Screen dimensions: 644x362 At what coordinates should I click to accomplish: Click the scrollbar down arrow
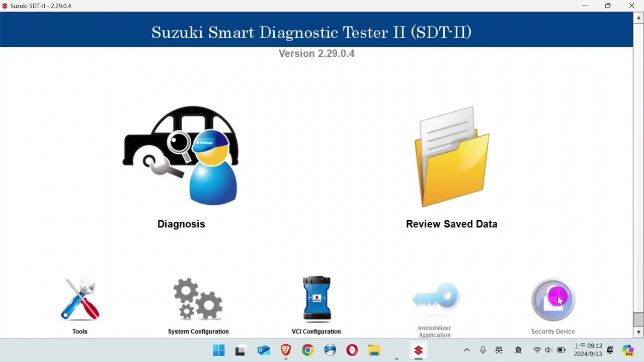(x=638, y=332)
